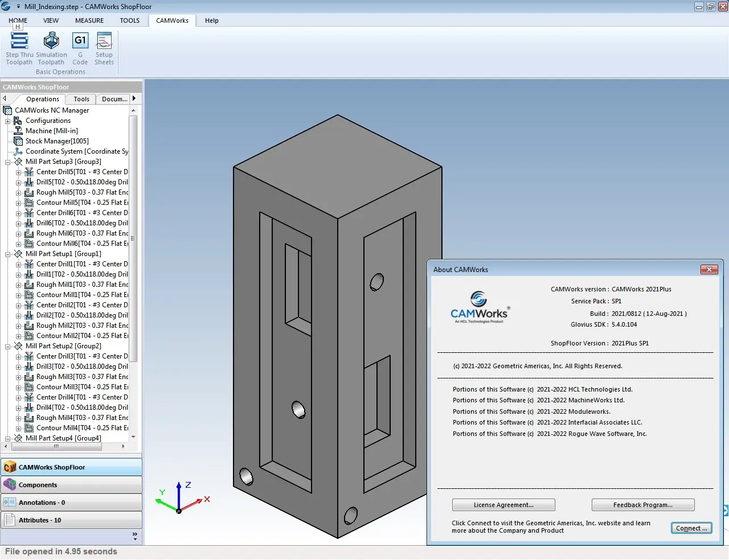Select the Rough Mill5 operation

82,192
